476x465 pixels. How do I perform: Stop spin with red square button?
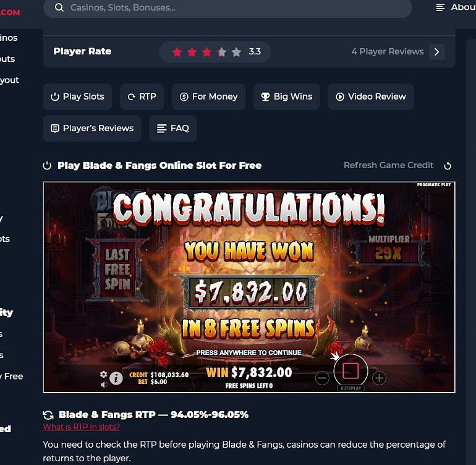click(351, 371)
